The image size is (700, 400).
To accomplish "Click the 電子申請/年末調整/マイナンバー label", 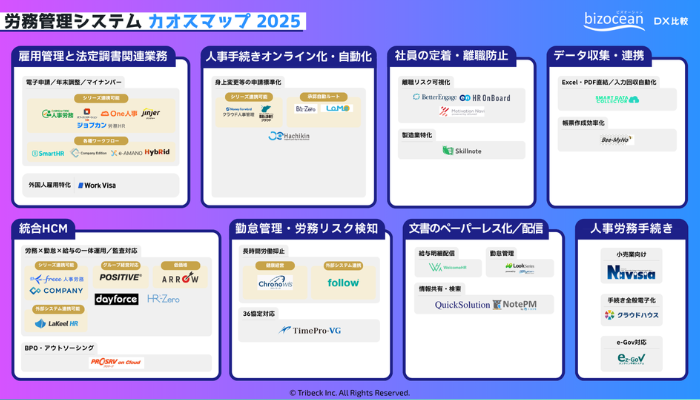I will click(x=74, y=83).
